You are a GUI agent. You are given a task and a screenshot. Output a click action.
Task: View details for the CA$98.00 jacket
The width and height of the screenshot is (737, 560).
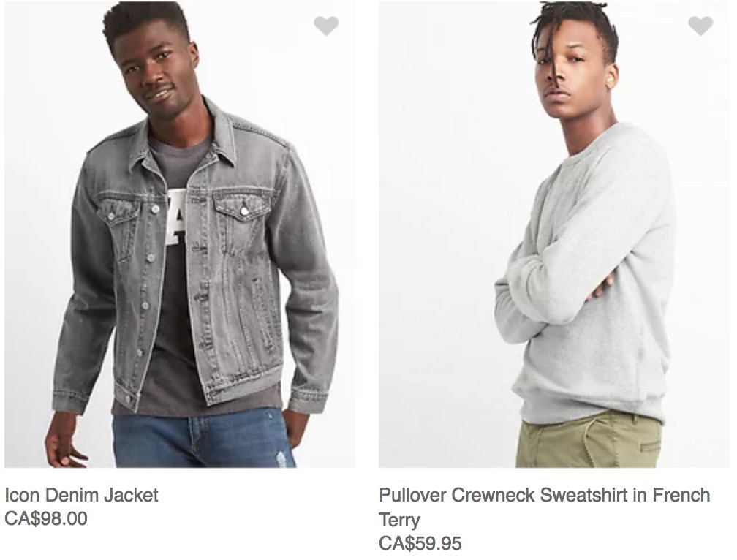(81, 495)
